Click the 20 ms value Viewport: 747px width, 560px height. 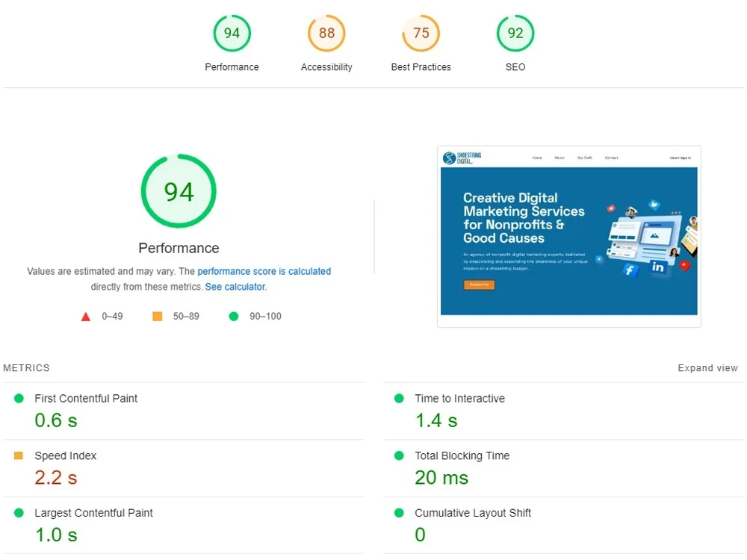(441, 478)
